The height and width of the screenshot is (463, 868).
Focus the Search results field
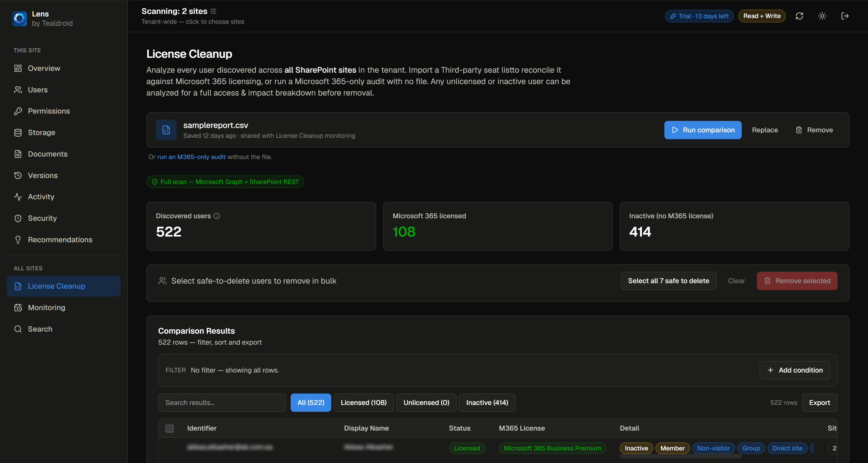point(222,403)
